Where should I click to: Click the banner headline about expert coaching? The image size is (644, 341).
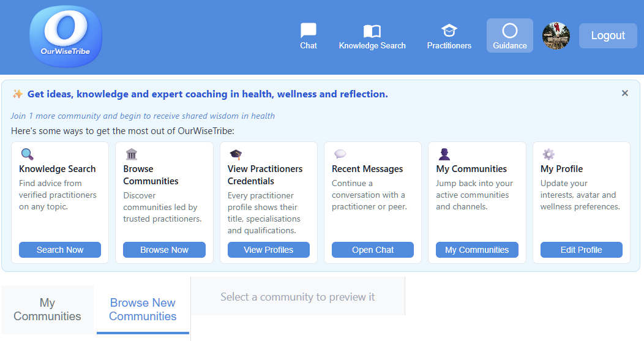(208, 94)
